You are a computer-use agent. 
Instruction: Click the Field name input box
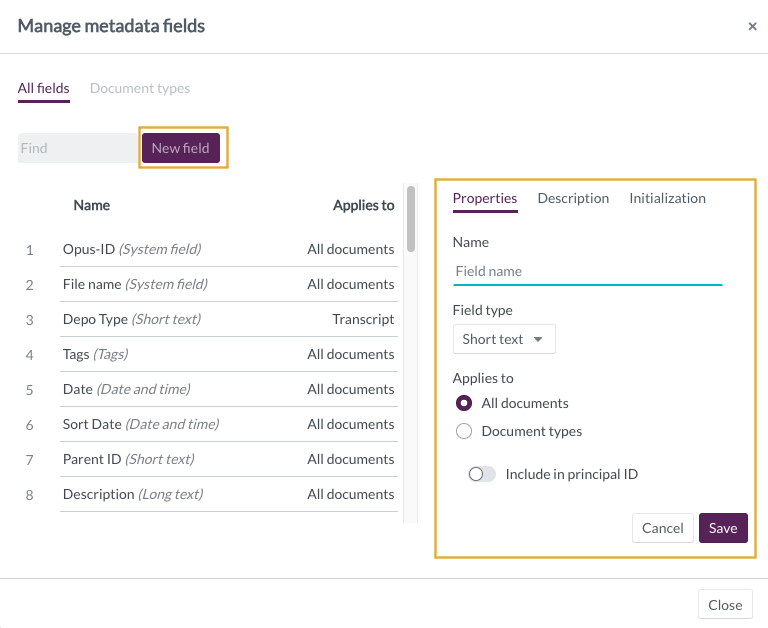click(x=587, y=271)
